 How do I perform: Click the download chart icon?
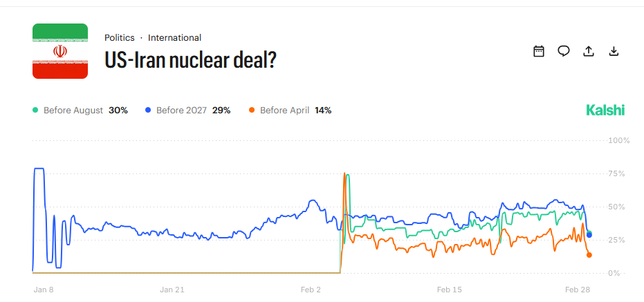pyautogui.click(x=613, y=51)
